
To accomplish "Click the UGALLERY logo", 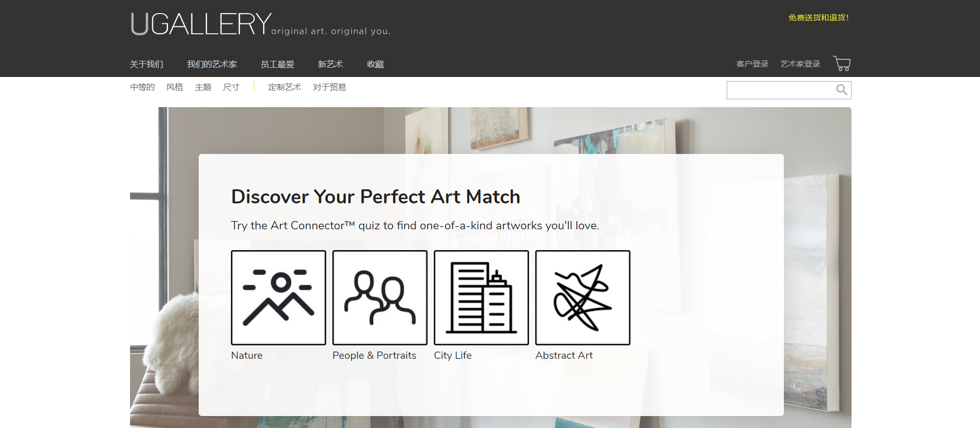I will click(200, 22).
